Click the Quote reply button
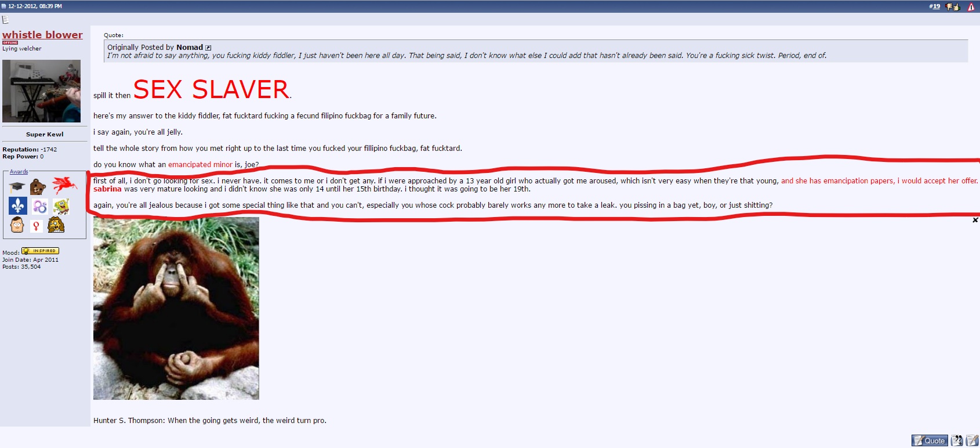The image size is (980, 448). [x=930, y=440]
